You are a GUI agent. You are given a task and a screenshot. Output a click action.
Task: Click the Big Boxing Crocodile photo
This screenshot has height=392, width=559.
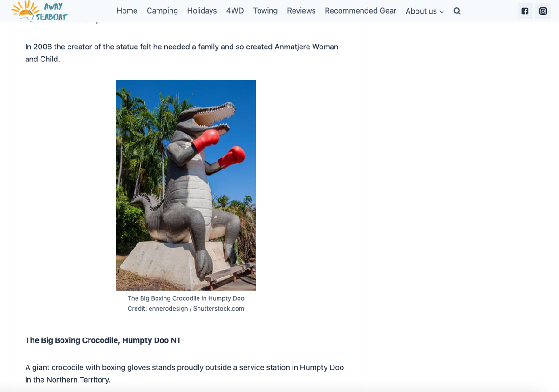coord(186,185)
